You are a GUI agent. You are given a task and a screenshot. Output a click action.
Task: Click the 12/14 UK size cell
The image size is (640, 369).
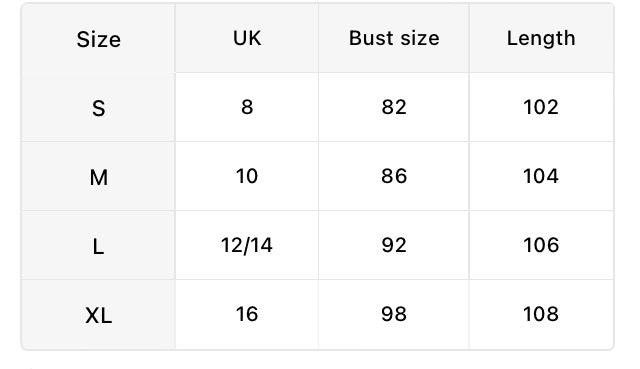tap(247, 245)
